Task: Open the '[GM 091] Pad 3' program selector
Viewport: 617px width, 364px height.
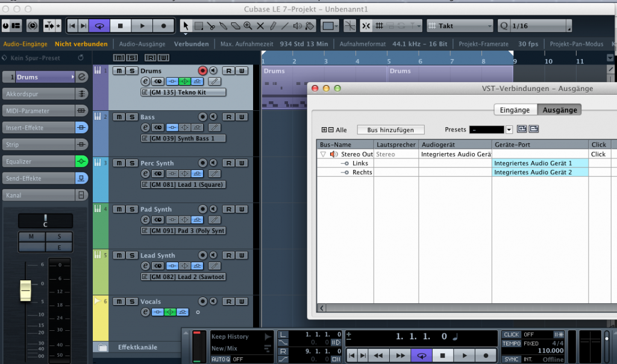Action: pos(183,231)
